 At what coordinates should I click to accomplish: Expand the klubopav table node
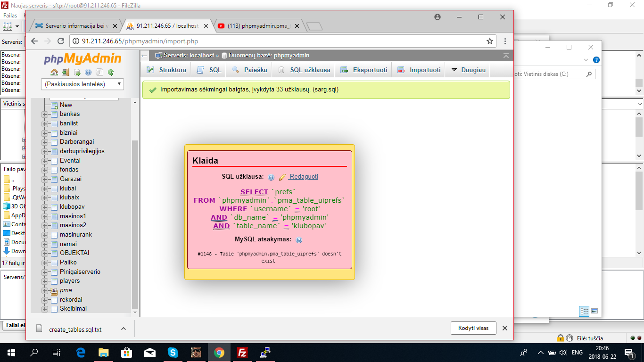point(45,207)
